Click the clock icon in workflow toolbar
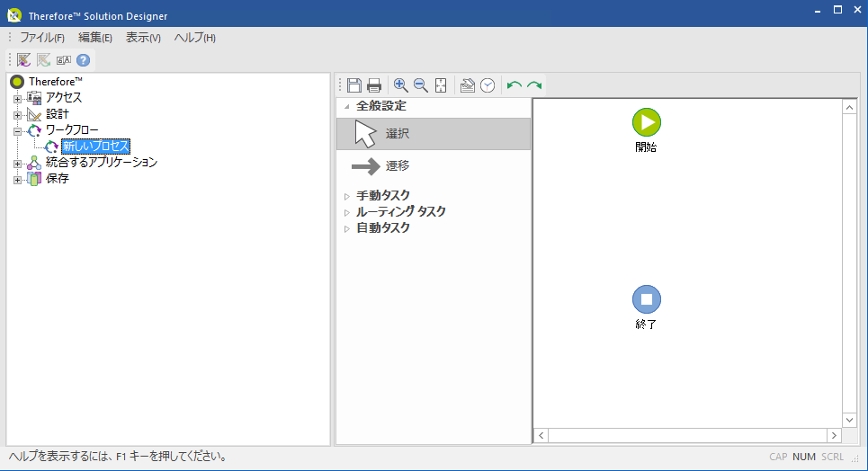Viewport: 868px width, 471px height. click(488, 85)
